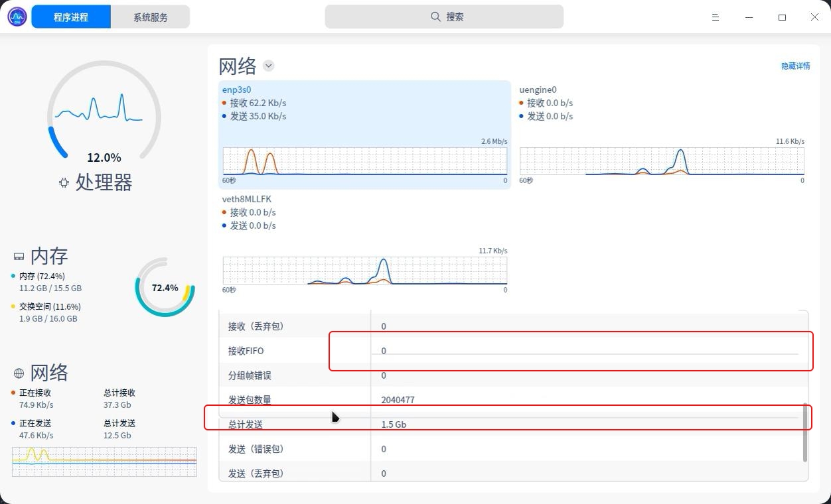The width and height of the screenshot is (831, 504).
Task: Click the 处理器 heading
Action: 104,182
